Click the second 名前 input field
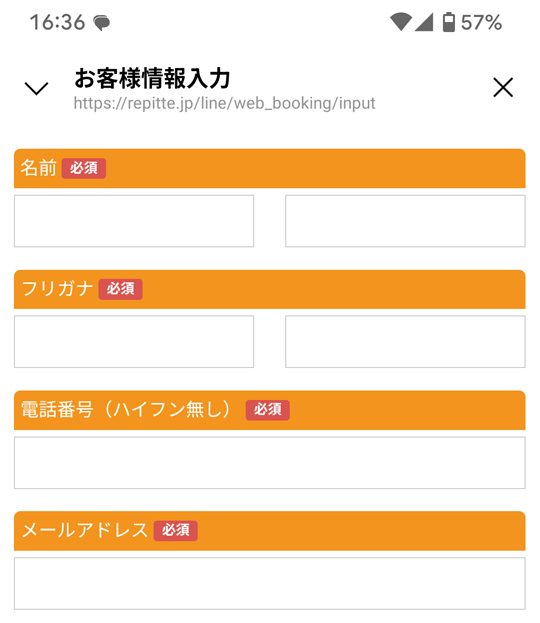This screenshot has width=540, height=623. coord(405,221)
